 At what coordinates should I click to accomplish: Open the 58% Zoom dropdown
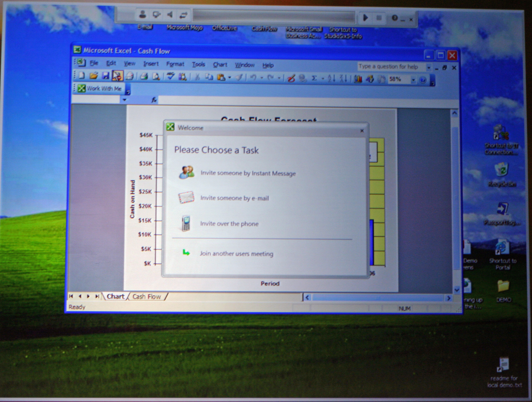[413, 80]
